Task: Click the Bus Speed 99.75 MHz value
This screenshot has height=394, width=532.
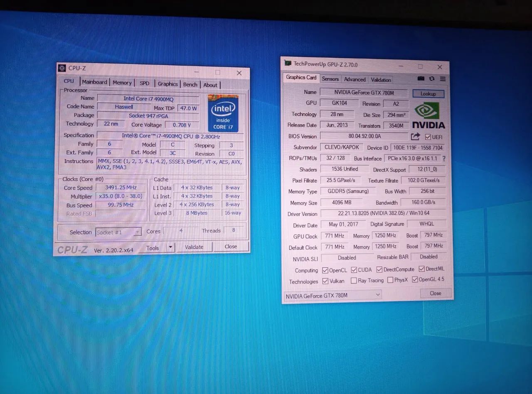Action: [x=121, y=205]
